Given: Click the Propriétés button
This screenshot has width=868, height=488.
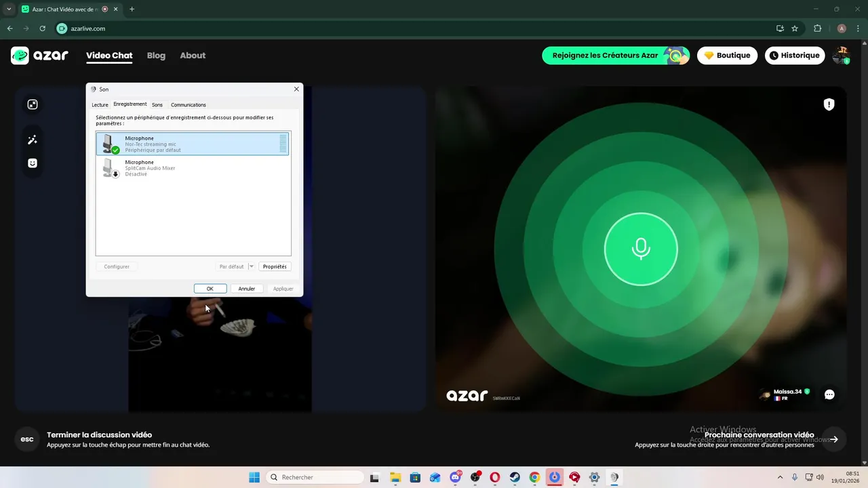Looking at the screenshot, I should (x=275, y=266).
